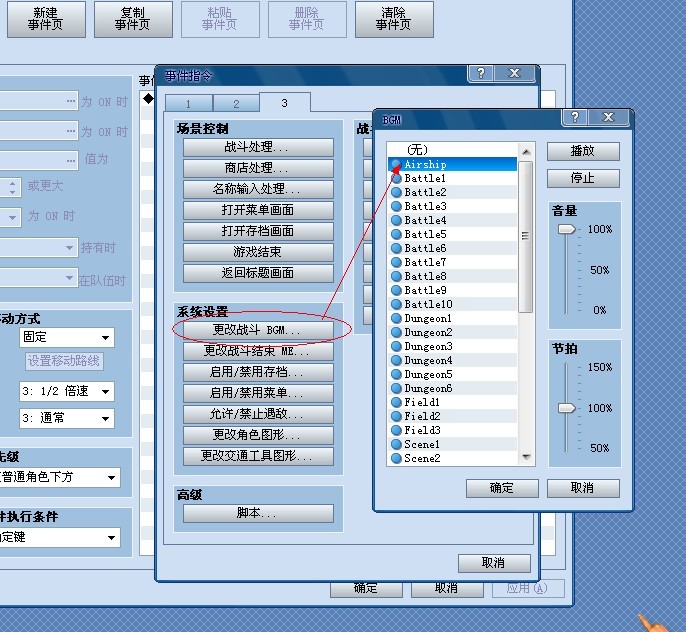Select Dungeon2 in the BGM list
686x632 pixels.
point(453,332)
